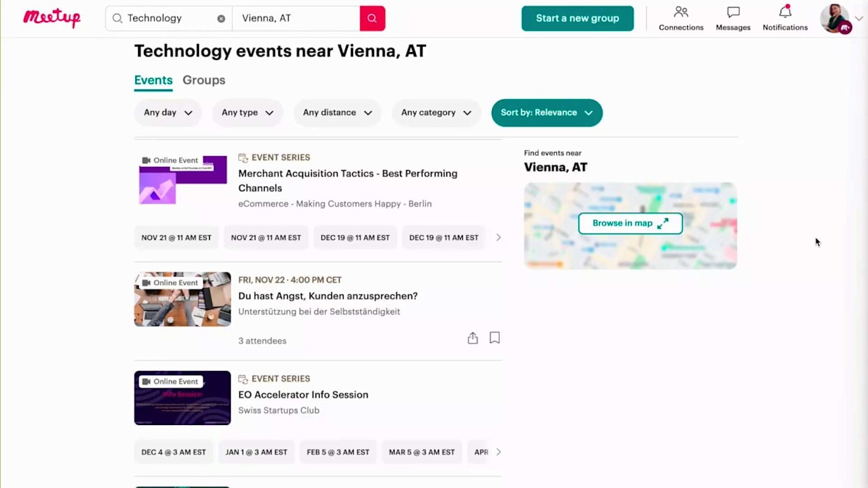Click the FRI, NOV 22 · 4:00 PM CET date
The height and width of the screenshot is (488, 868).
point(290,280)
